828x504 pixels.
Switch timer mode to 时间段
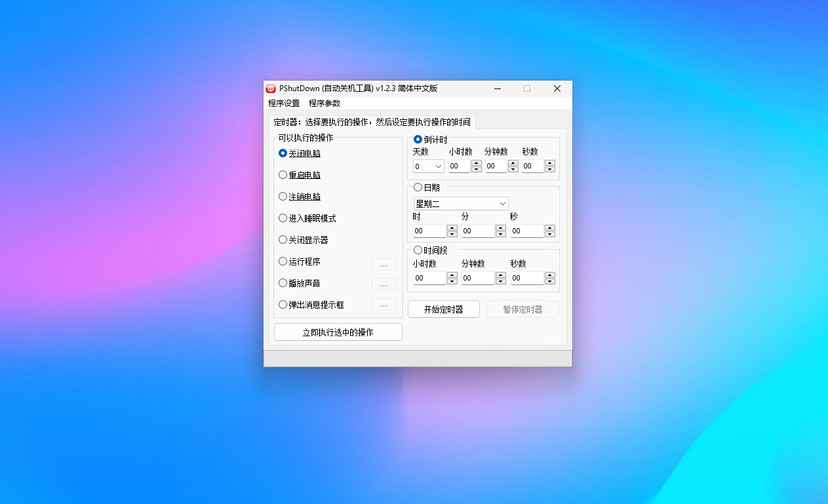418,250
